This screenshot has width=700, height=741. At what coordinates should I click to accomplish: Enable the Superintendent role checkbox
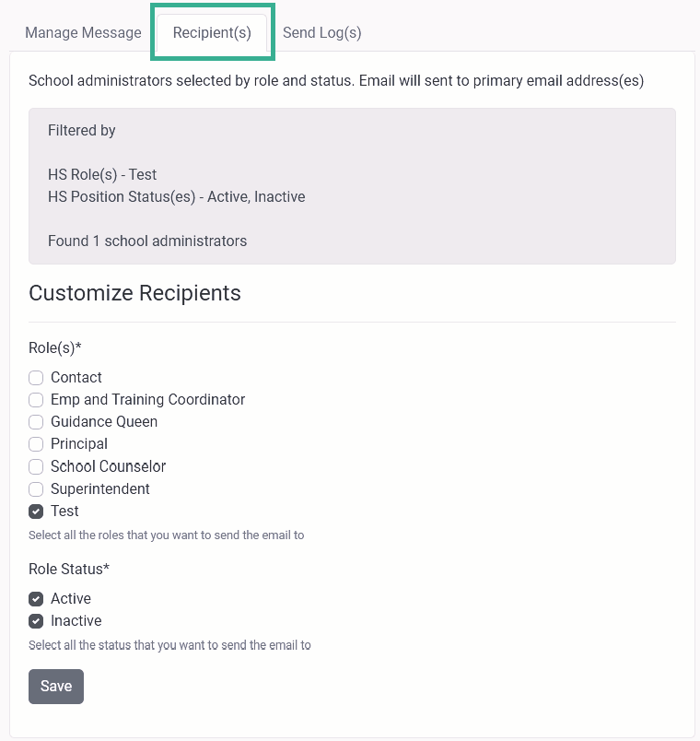36,489
